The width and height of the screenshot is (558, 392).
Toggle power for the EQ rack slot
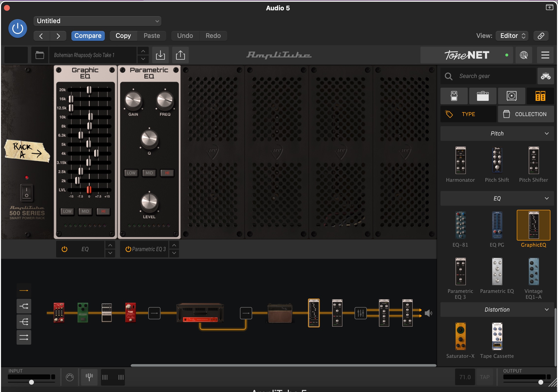click(64, 249)
